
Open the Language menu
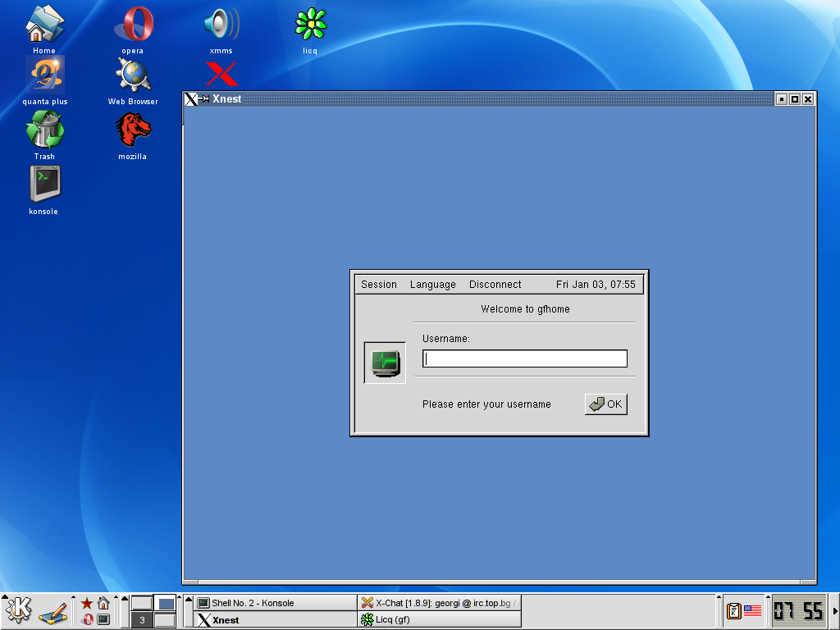[433, 285]
